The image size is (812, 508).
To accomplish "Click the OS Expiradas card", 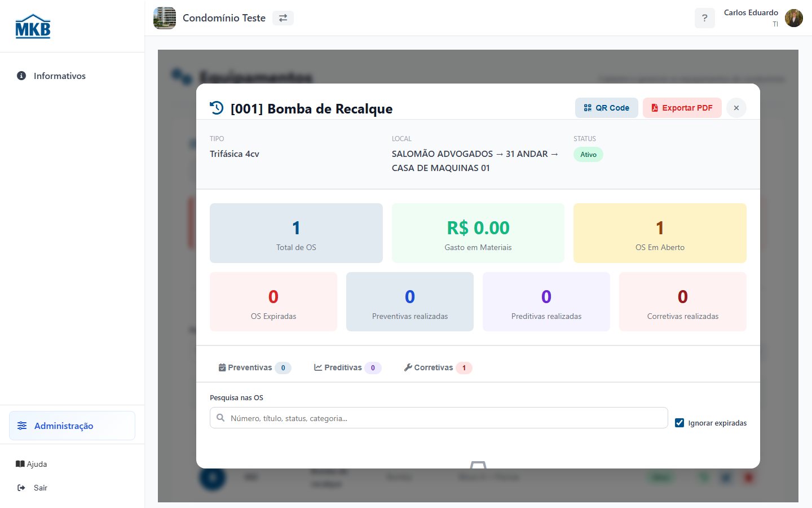I will [273, 302].
